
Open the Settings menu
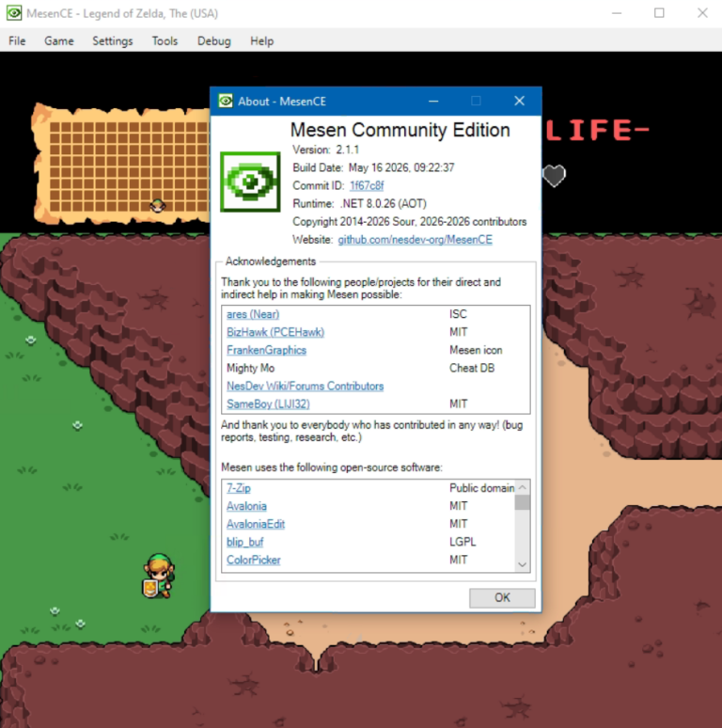tap(112, 40)
